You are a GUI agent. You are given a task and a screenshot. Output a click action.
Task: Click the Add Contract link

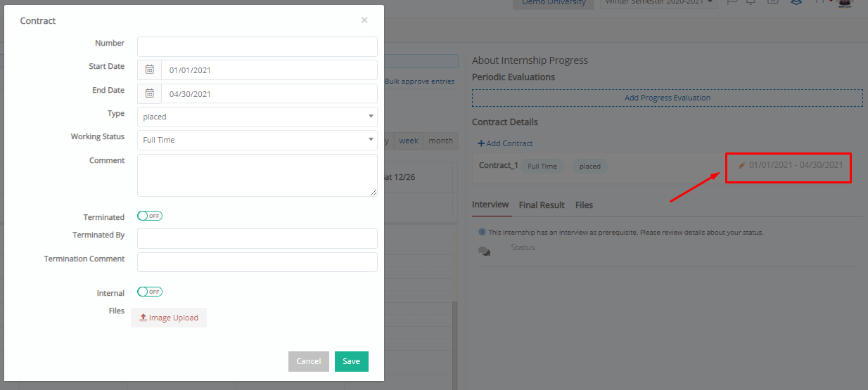point(505,143)
